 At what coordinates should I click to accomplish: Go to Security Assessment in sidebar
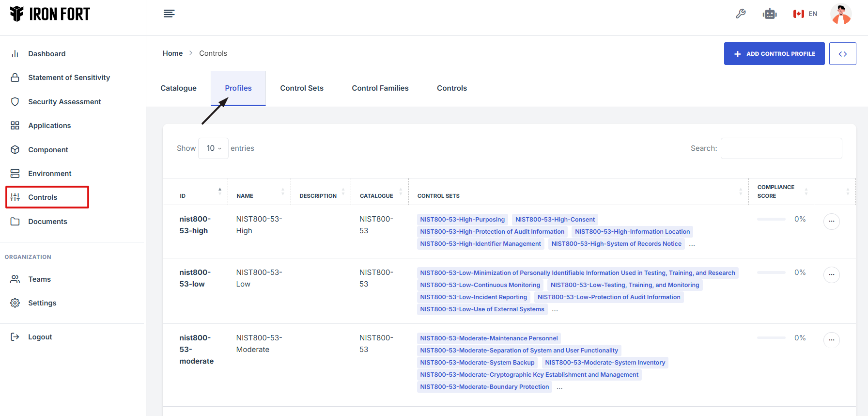click(64, 102)
